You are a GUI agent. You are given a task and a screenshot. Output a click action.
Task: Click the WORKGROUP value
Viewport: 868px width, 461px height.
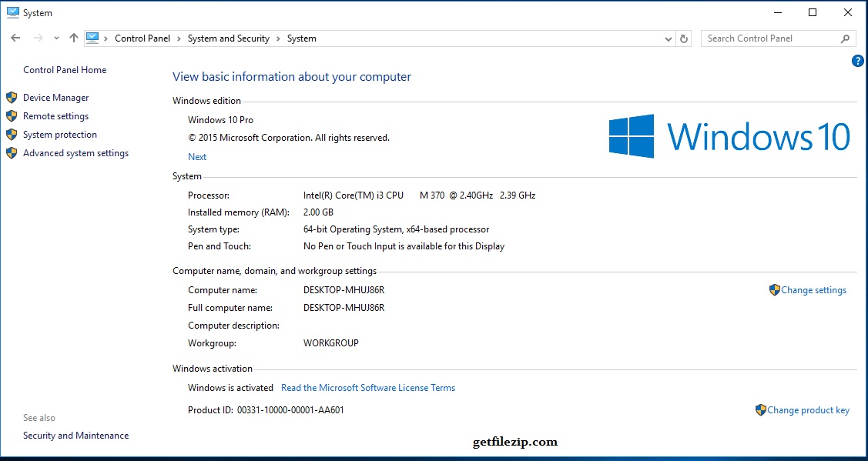(331, 343)
